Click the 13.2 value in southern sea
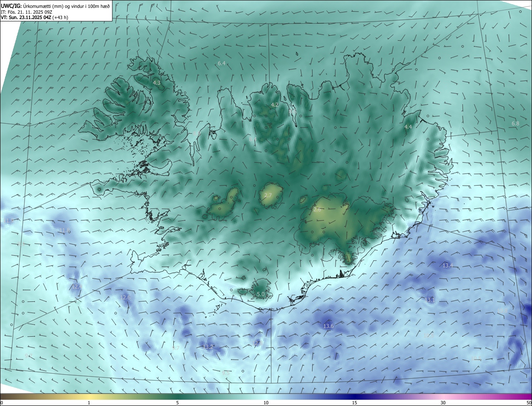The height and width of the screenshot is (406, 532). pos(208,347)
